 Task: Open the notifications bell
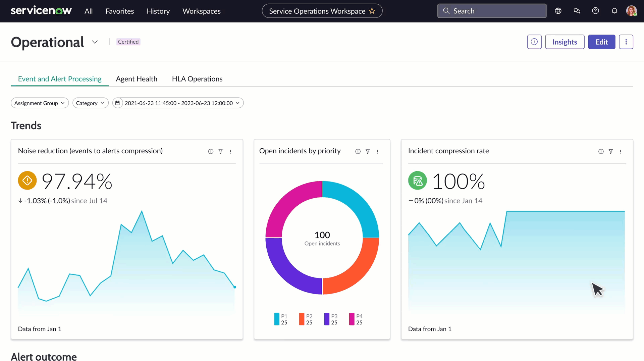pos(614,11)
